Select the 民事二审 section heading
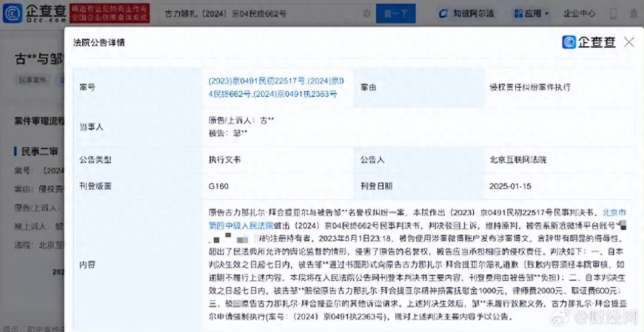644x332 pixels. point(40,151)
